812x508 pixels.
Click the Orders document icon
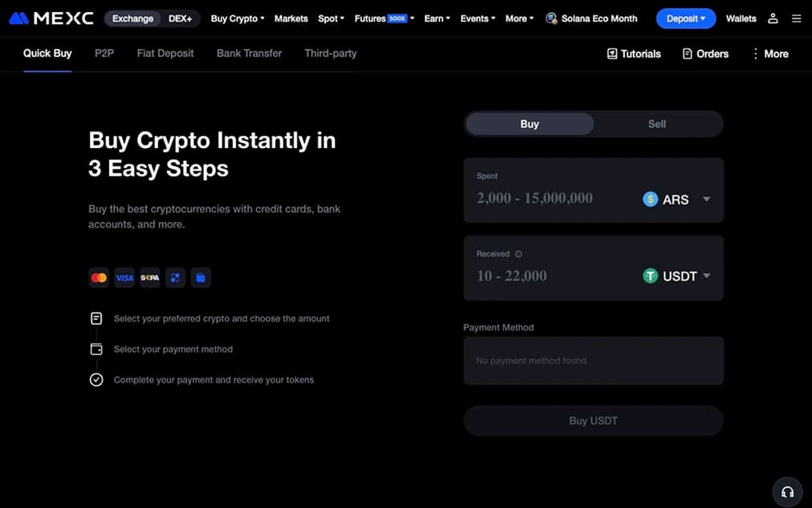pyautogui.click(x=688, y=53)
